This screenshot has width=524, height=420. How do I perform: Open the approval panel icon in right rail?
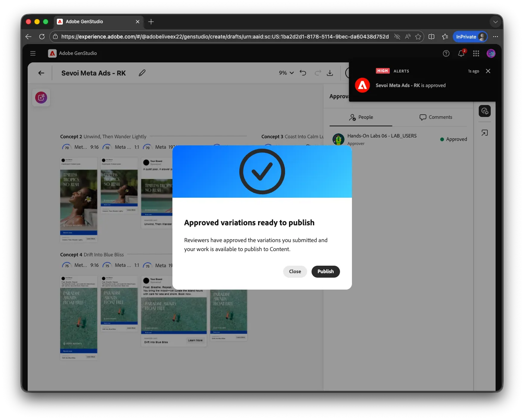pos(485,111)
